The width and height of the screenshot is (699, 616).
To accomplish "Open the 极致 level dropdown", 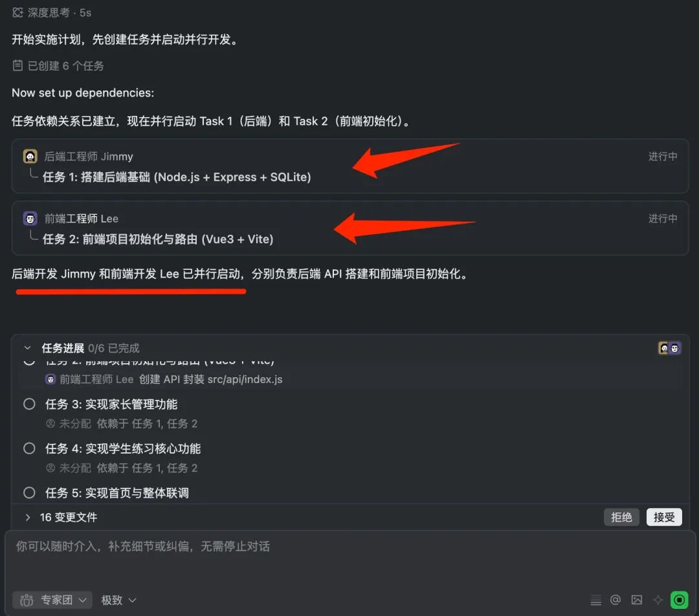I will (118, 600).
